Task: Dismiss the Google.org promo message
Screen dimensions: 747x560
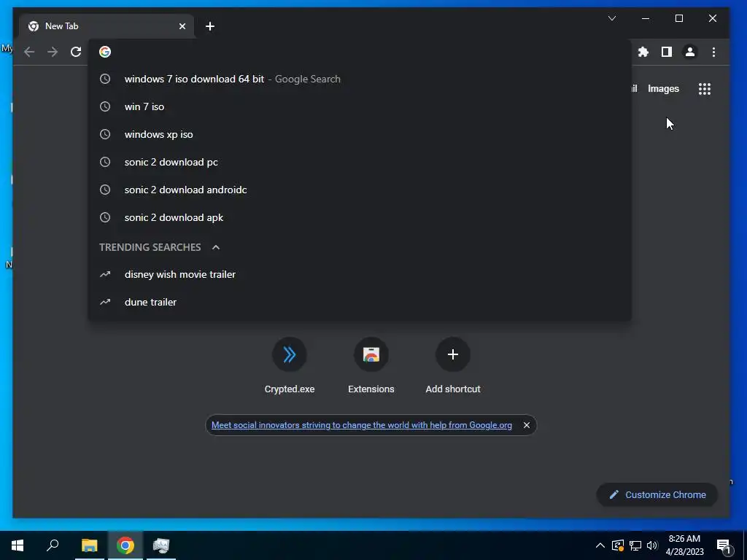Action: (527, 425)
